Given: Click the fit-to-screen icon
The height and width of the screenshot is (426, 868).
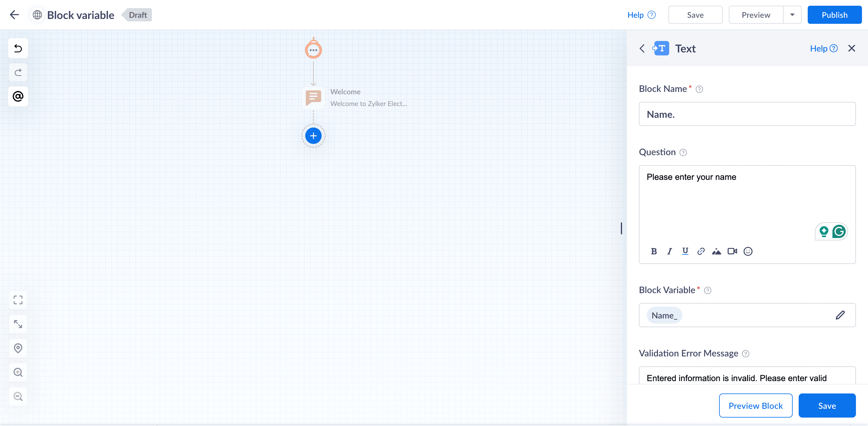Looking at the screenshot, I should pos(18,300).
